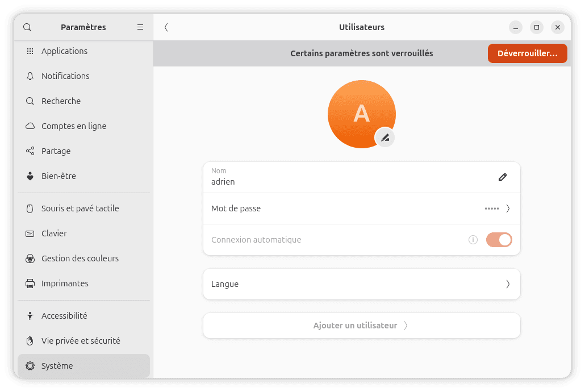Open Système in the sidebar
Viewport: 585px width, 392px height.
(83, 366)
